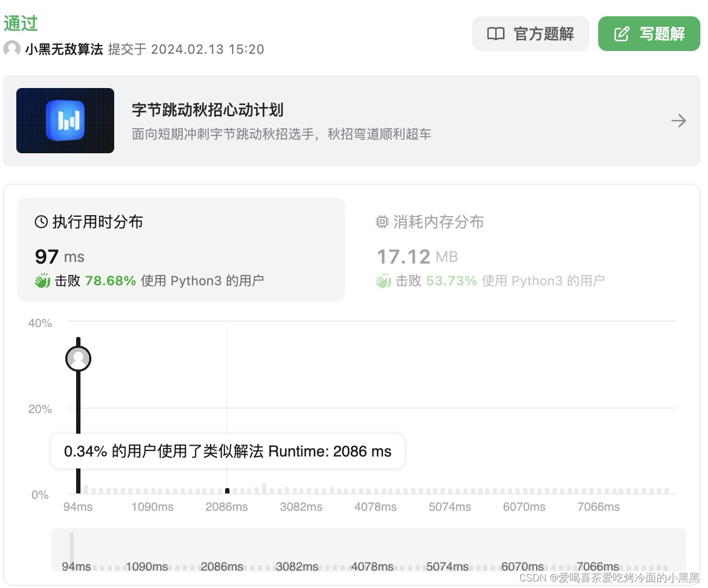Click the arrow on the study plan banner

pos(678,121)
